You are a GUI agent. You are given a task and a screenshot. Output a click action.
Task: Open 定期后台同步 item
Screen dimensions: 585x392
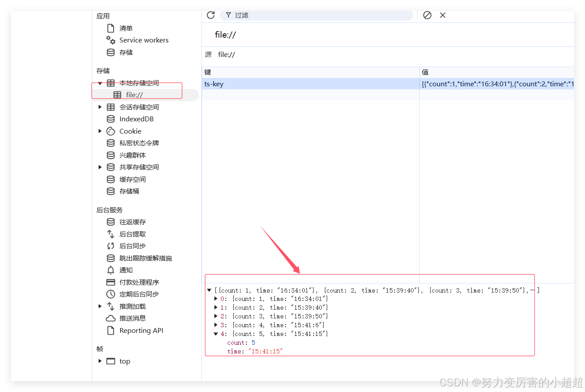click(x=139, y=294)
